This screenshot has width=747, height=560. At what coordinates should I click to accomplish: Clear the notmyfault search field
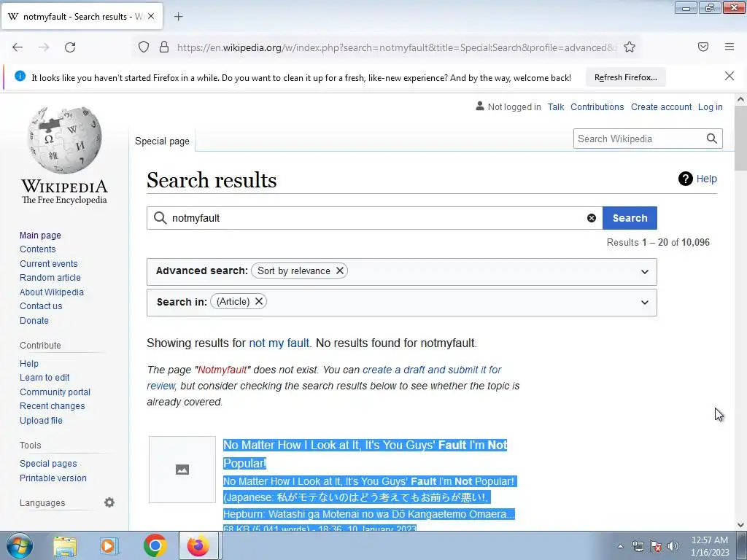coord(591,218)
